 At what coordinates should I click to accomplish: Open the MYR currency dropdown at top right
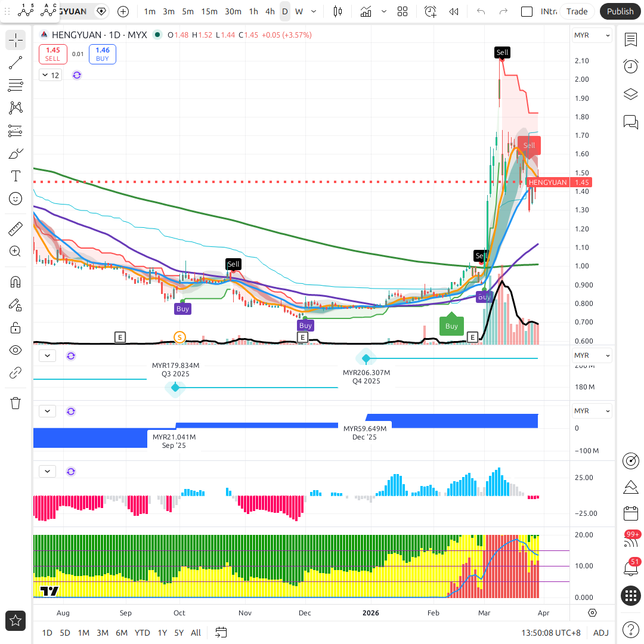pos(592,35)
